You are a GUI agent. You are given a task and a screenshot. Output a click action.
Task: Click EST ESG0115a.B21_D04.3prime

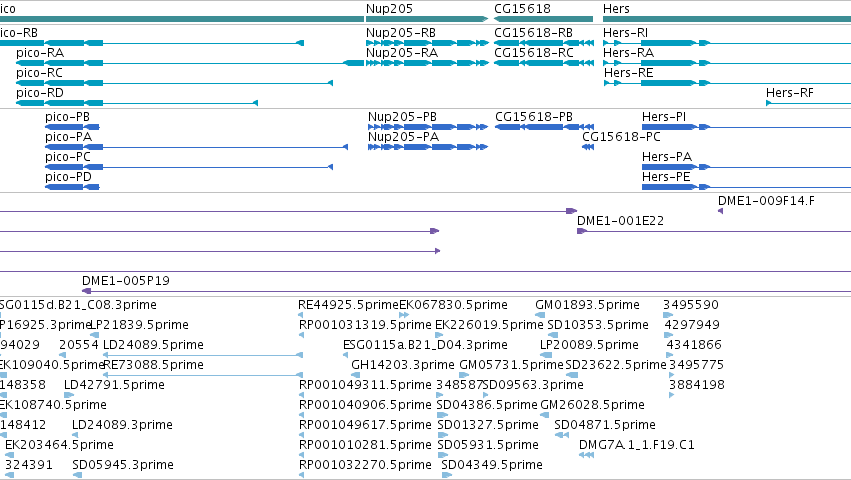(x=425, y=345)
